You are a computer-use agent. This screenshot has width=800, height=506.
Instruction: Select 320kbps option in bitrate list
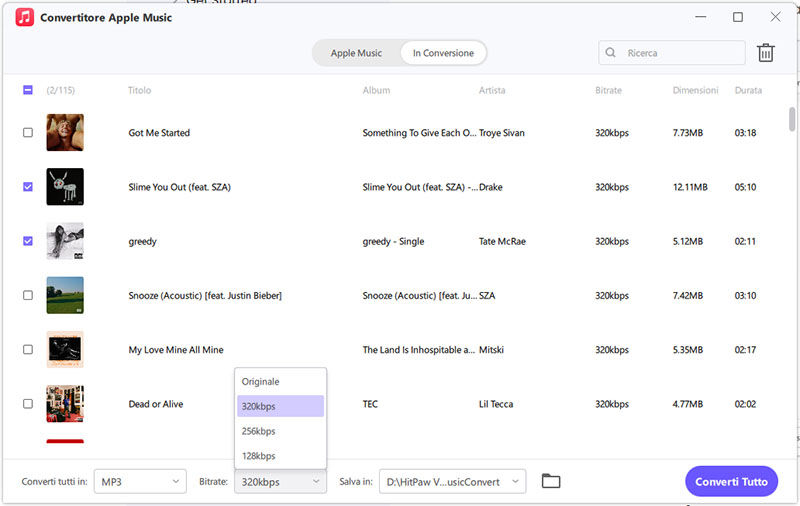point(280,406)
